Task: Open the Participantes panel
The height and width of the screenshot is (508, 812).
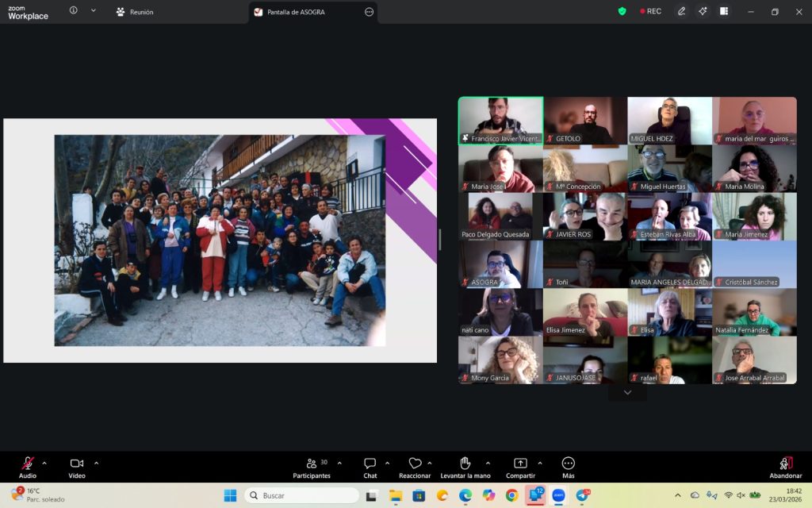Action: (x=311, y=464)
